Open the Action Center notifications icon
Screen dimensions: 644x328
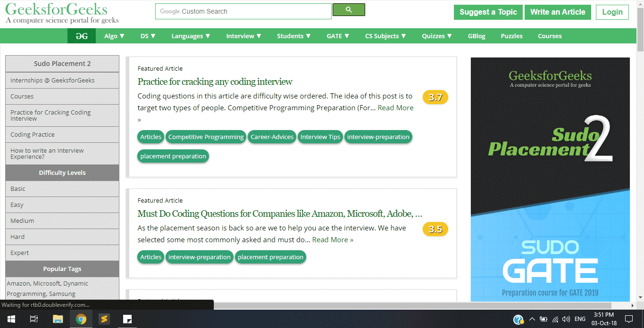628,319
